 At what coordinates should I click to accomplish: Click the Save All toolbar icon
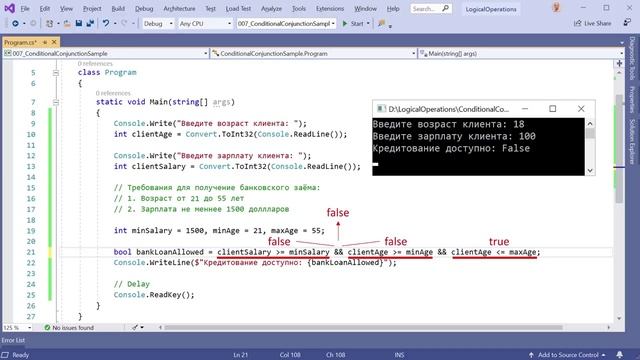[x=90, y=24]
